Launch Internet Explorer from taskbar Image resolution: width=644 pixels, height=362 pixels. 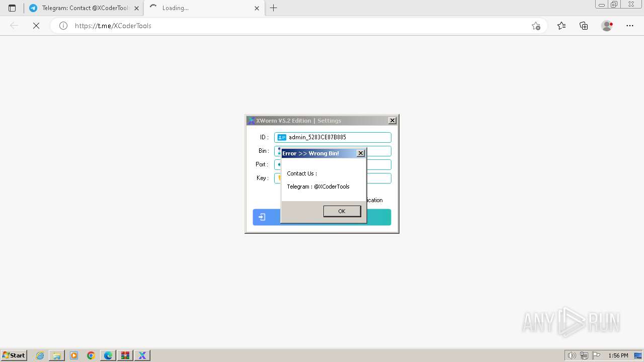click(x=40, y=355)
